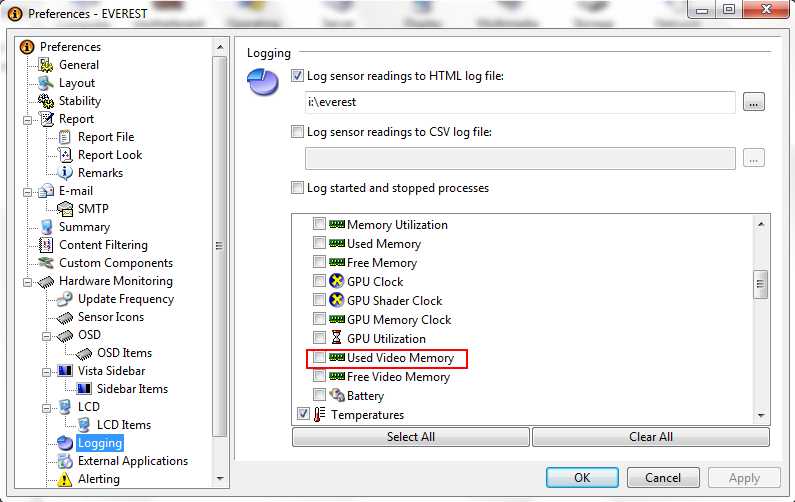The height and width of the screenshot is (502, 795).
Task: Click the Hardware Monitoring chip icon
Action: point(46,281)
